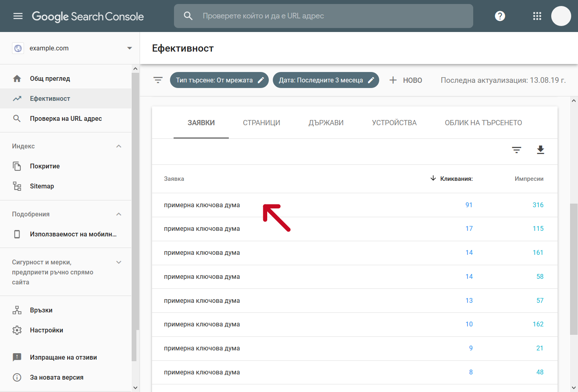Open За новата версия
This screenshot has height=392, width=578.
(x=66, y=378)
